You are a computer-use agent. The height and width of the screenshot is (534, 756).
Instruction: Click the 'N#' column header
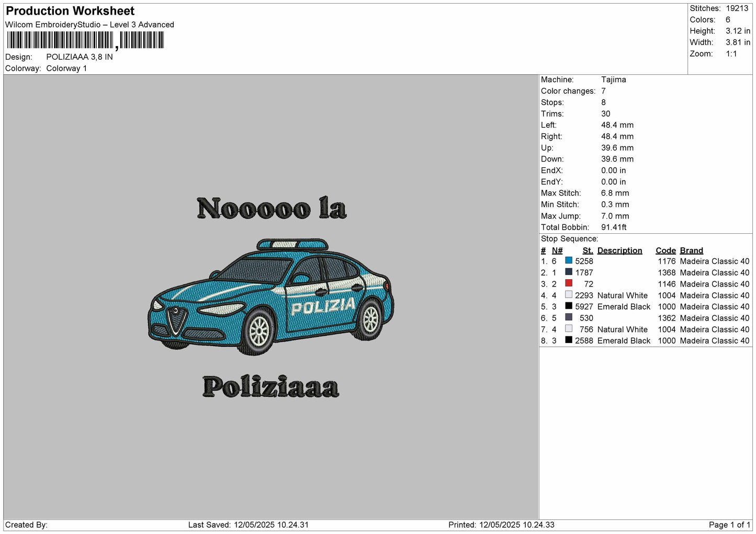pos(557,251)
